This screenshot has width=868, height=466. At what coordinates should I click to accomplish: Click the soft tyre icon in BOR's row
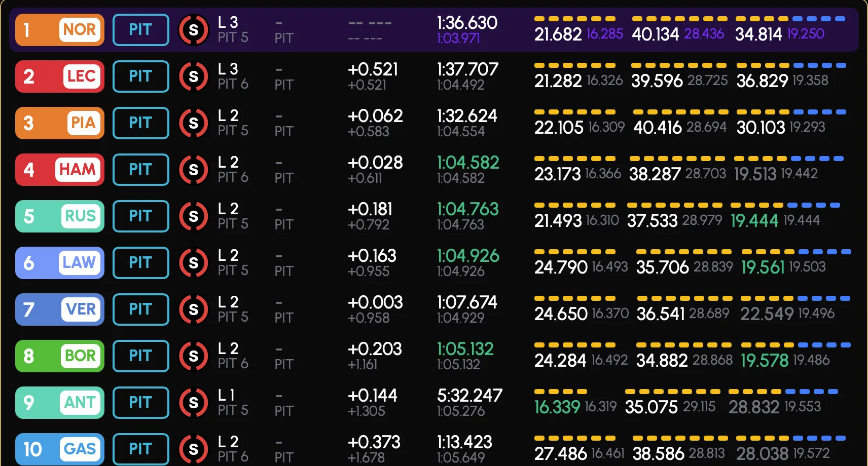pos(193,356)
